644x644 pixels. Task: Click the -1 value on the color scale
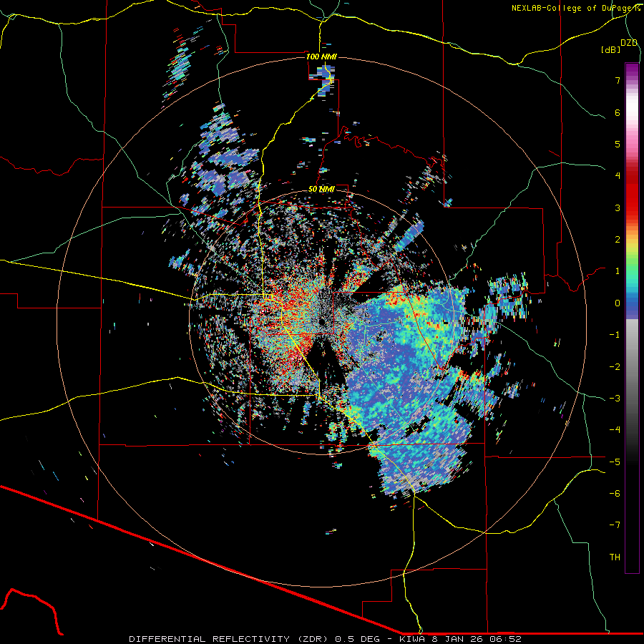point(615,335)
